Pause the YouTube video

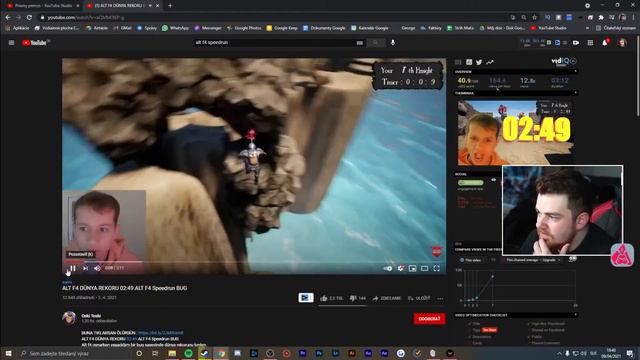[x=73, y=268]
